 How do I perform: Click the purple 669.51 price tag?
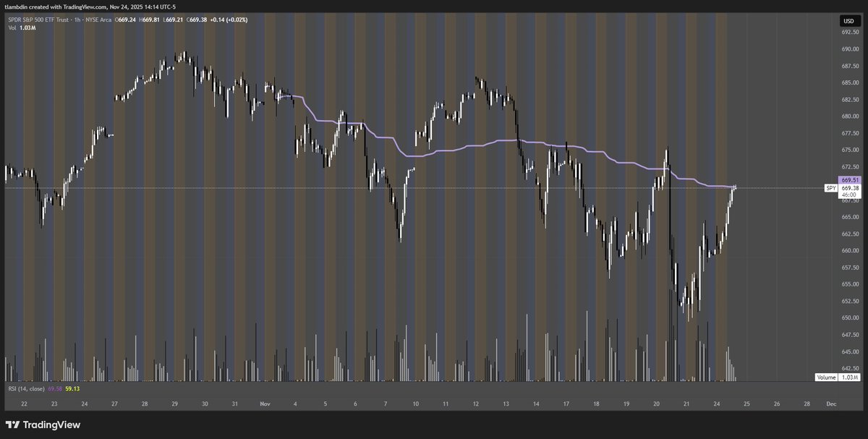coord(849,180)
